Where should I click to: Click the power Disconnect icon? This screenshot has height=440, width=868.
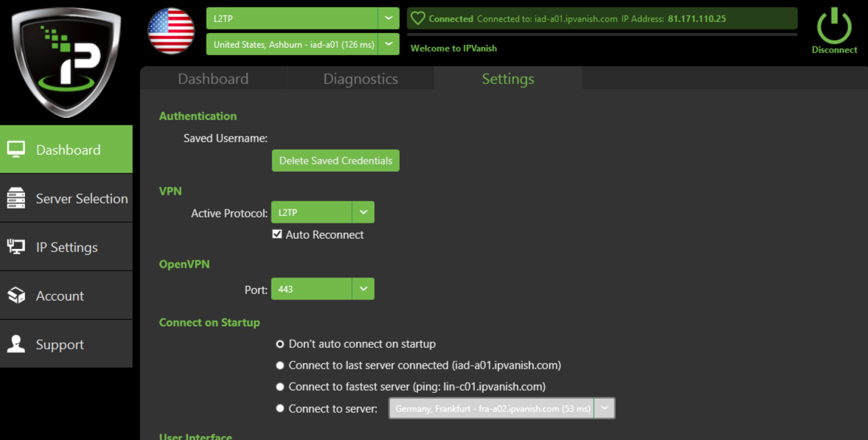click(834, 27)
